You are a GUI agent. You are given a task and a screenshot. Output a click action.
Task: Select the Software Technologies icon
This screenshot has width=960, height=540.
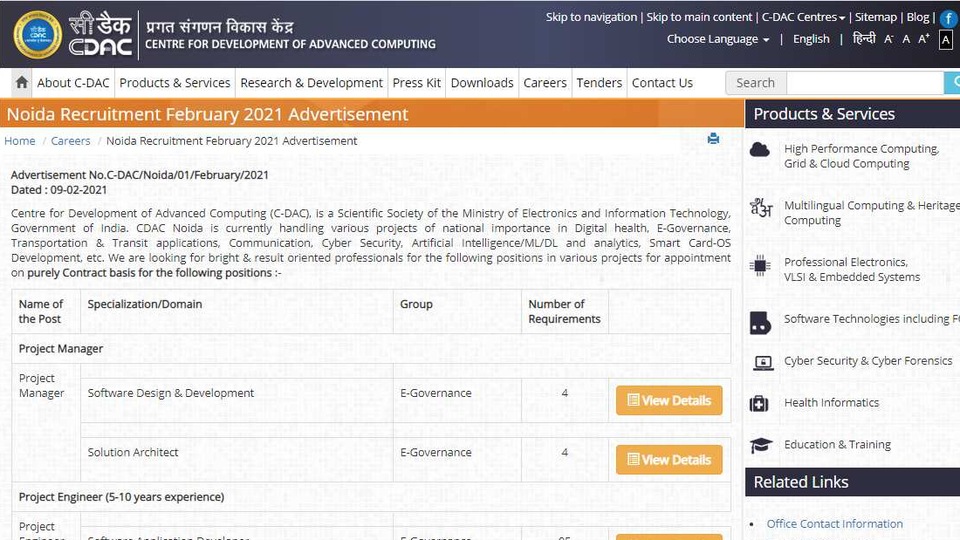[x=760, y=323]
